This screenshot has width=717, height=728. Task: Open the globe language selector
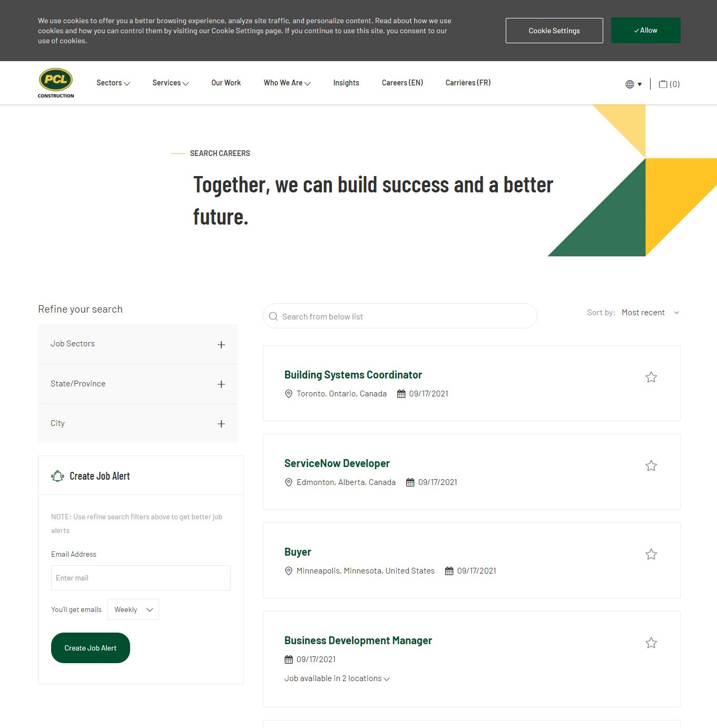point(633,84)
